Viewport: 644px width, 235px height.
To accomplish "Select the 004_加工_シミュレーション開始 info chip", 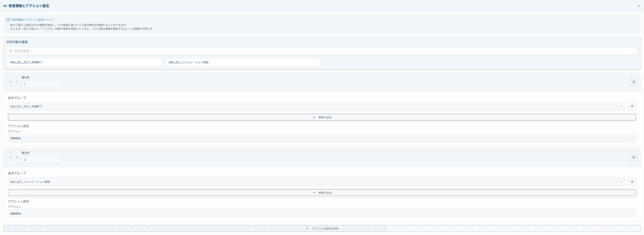I will coord(243,62).
